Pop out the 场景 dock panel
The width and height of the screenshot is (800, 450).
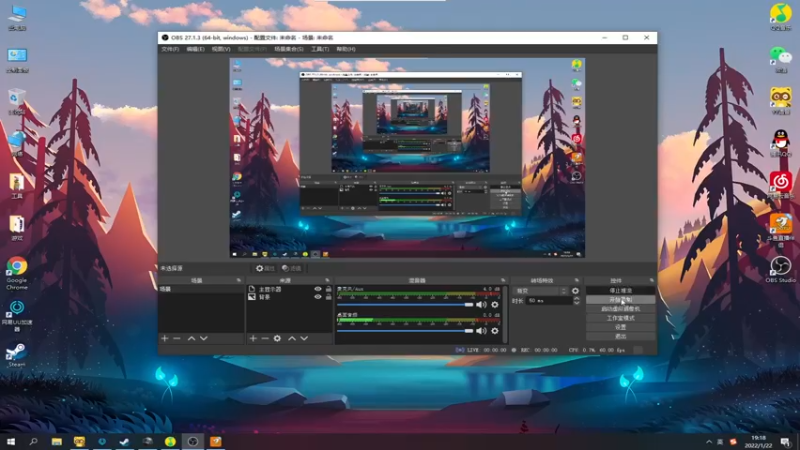239,280
